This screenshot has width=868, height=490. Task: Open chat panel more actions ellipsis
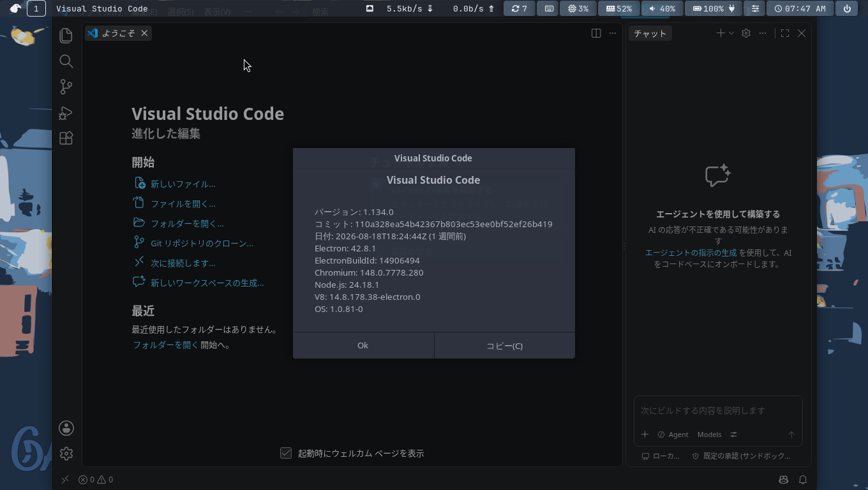pyautogui.click(x=763, y=33)
